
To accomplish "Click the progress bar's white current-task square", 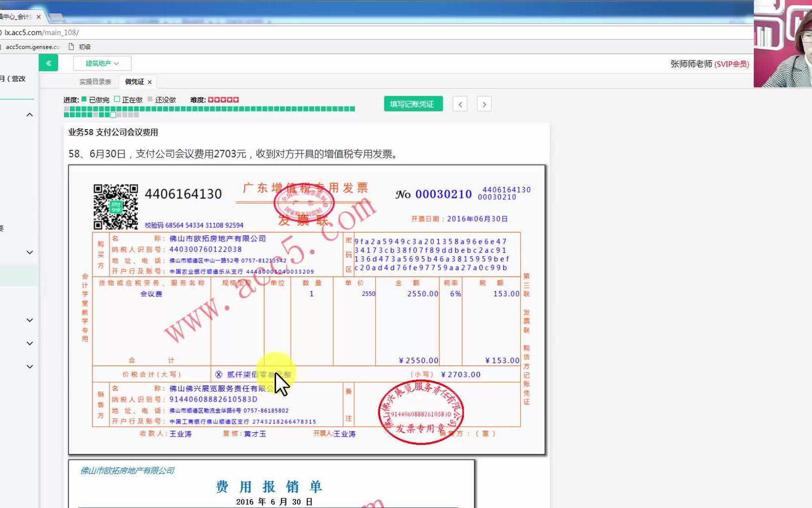I will (x=113, y=115).
